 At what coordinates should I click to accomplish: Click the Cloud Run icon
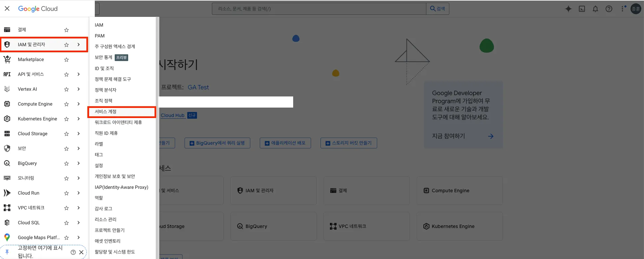(x=7, y=193)
